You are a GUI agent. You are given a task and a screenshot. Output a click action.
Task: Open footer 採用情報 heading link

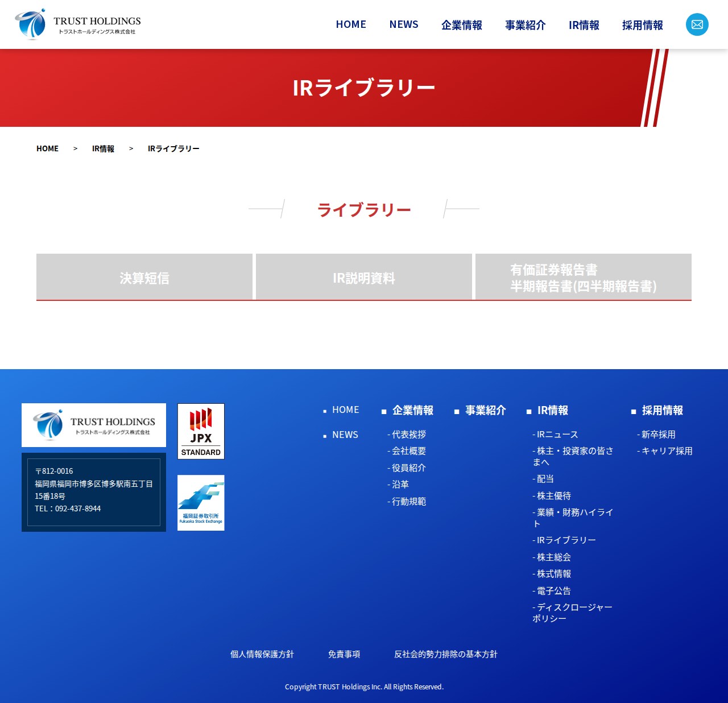pos(663,410)
